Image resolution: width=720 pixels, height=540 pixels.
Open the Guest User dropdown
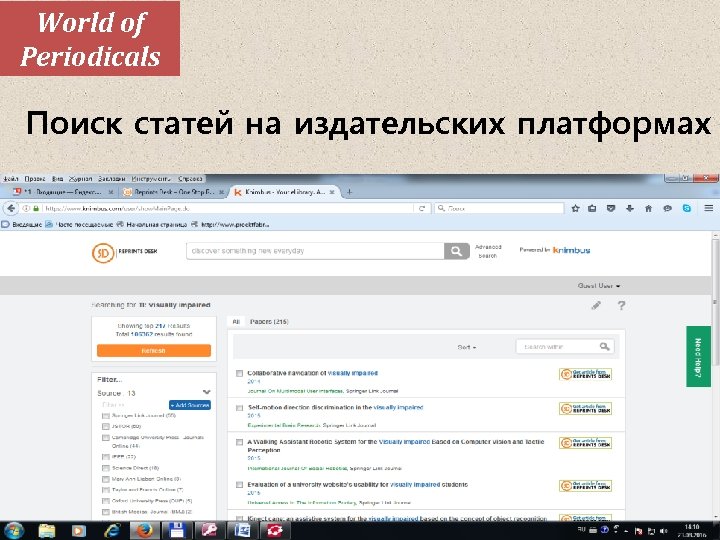(x=599, y=286)
